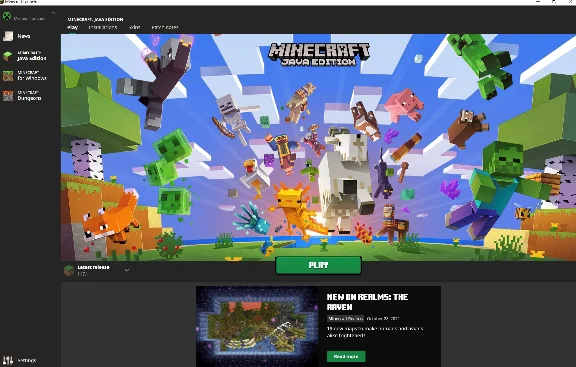Viewport: 576px width, 367px height.
Task: Click the Latest release label text
Action: tap(93, 267)
